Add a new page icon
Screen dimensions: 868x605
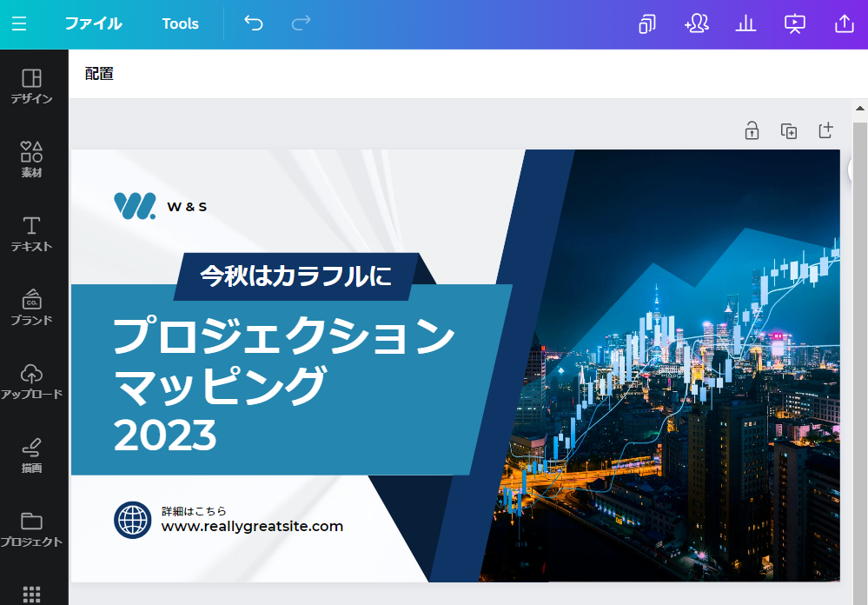click(x=825, y=130)
